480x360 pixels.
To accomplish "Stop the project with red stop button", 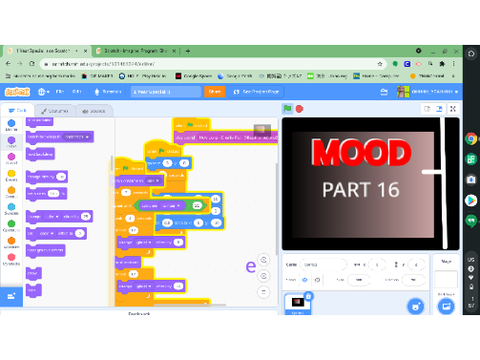I will [299, 109].
